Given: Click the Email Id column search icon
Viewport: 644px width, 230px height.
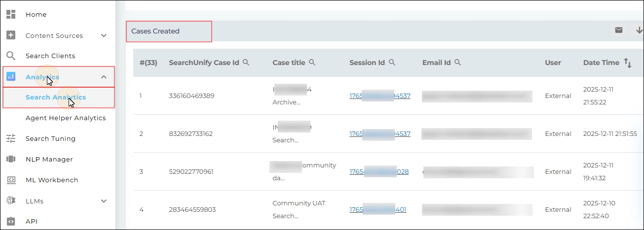Looking at the screenshot, I should pyautogui.click(x=457, y=63).
